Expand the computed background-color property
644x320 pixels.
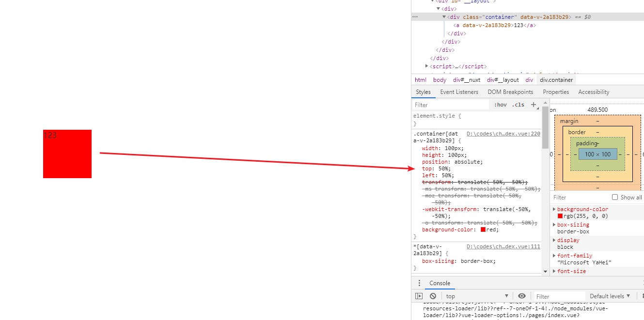[x=554, y=209]
